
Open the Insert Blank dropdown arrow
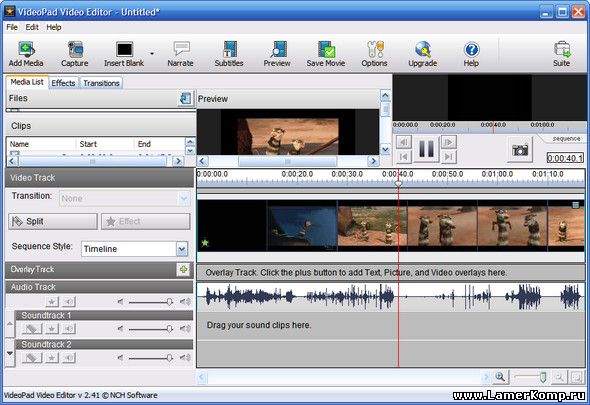152,53
